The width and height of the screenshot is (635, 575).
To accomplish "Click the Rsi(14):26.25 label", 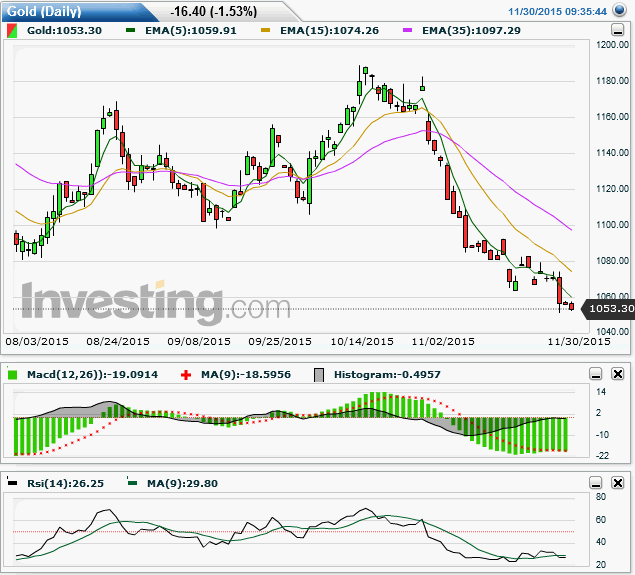I will point(65,483).
